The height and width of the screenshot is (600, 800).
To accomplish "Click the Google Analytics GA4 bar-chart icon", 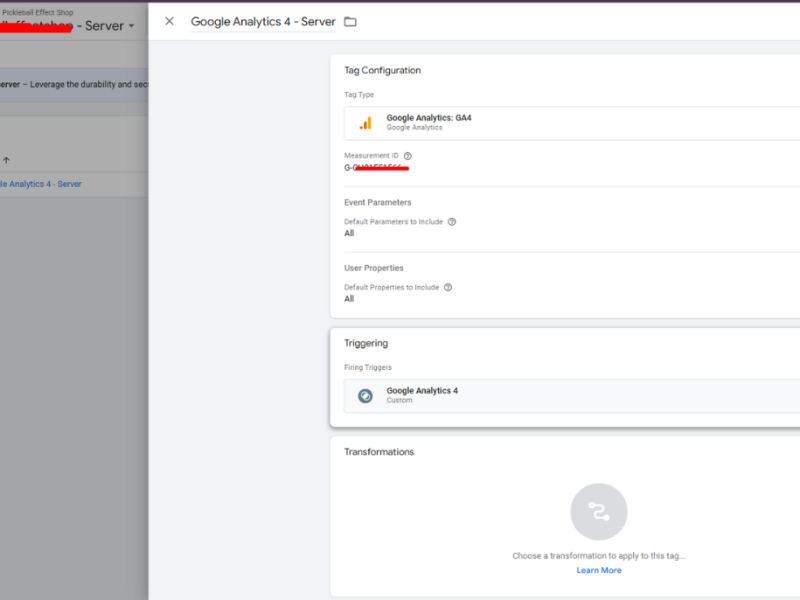I will (366, 123).
